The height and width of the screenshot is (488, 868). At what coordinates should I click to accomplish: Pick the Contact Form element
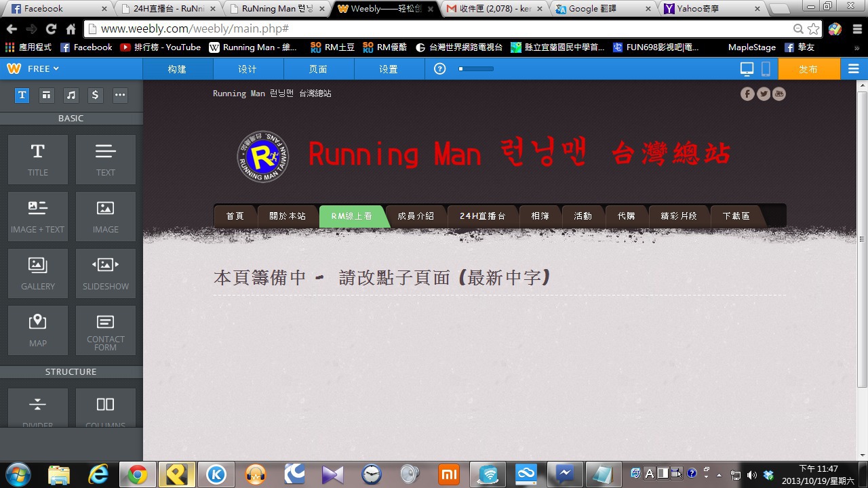pos(106,330)
